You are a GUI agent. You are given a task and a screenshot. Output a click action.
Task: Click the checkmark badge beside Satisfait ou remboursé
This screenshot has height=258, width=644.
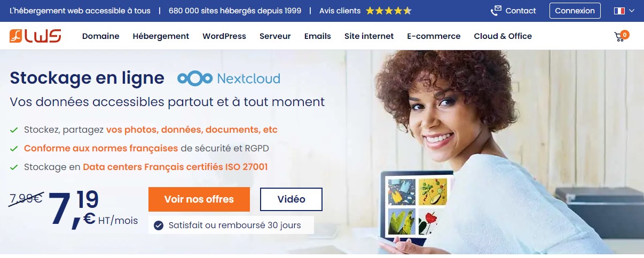tap(158, 225)
